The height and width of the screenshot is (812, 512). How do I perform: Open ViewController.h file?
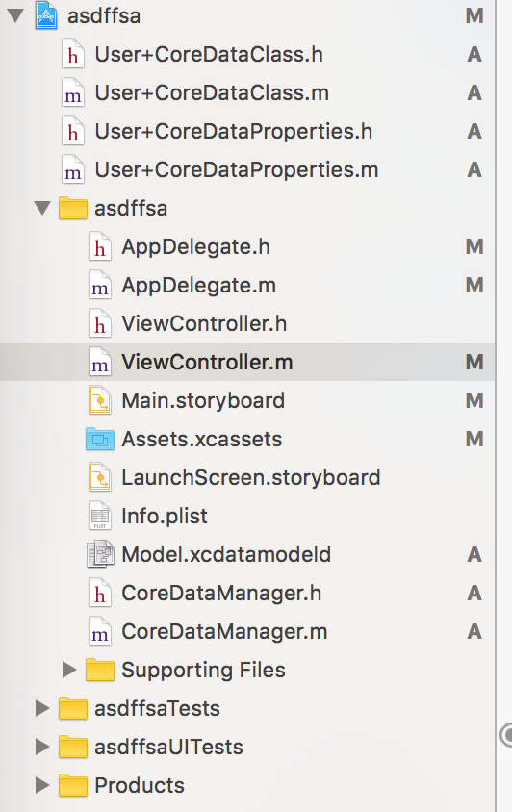pyautogui.click(x=204, y=323)
